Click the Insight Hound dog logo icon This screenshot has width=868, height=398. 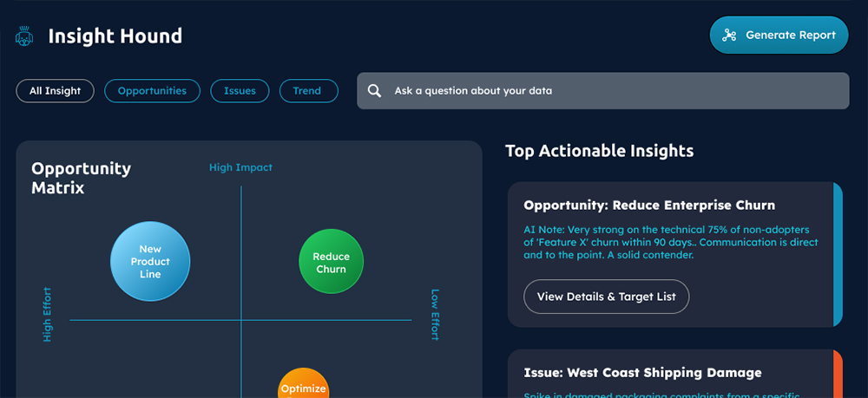[x=23, y=36]
